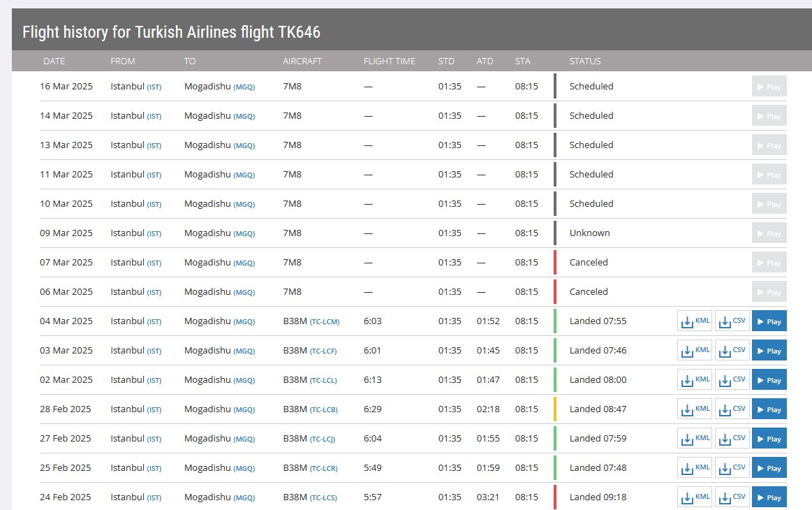Play the 27 Feb 2025 flight

click(769, 439)
